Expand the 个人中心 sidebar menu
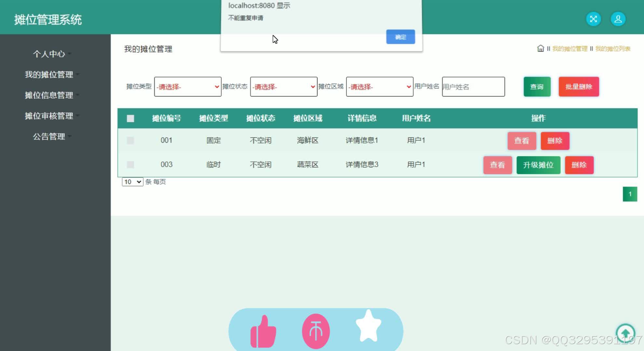644x351 pixels. [52, 54]
